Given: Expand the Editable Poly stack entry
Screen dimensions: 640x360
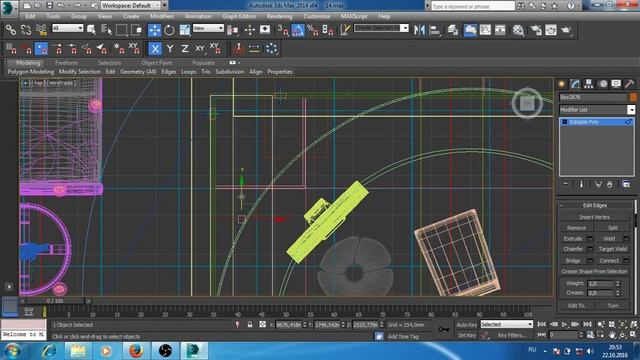Looking at the screenshot, I should [x=565, y=122].
